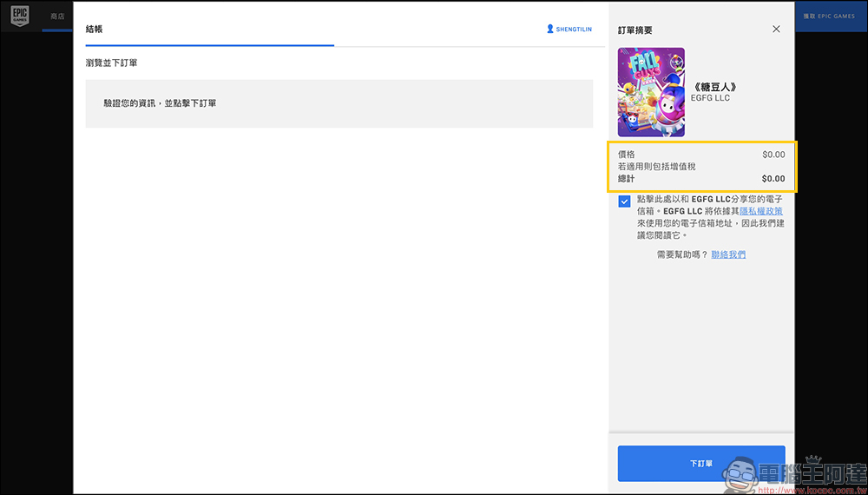Open the 商店 store tab

tap(57, 16)
